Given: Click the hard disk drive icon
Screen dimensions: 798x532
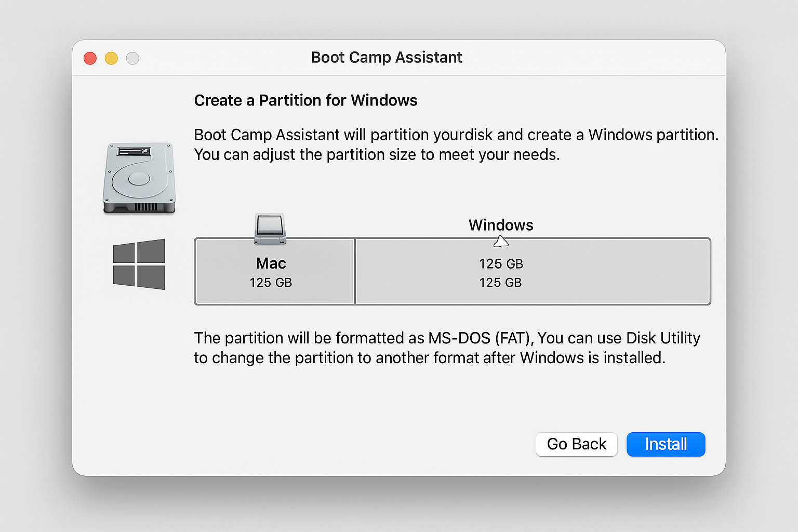Looking at the screenshot, I should [139, 178].
